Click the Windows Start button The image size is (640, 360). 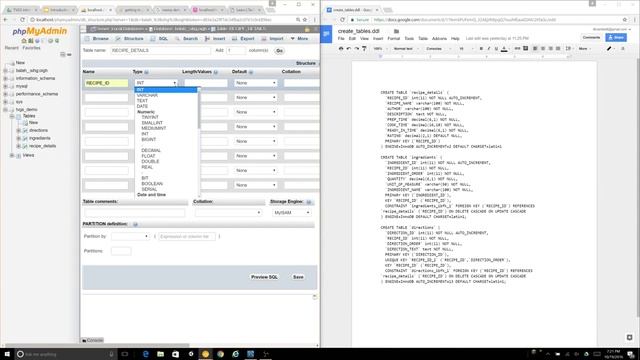7,354
